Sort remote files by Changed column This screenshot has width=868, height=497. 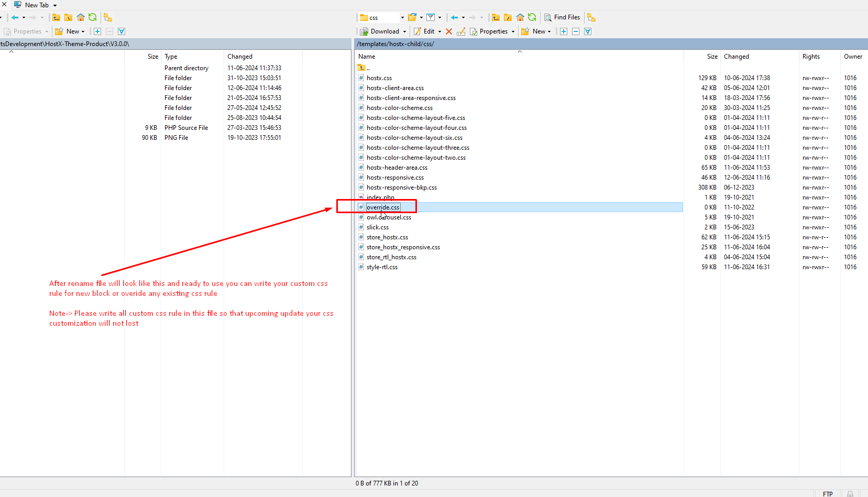(736, 57)
